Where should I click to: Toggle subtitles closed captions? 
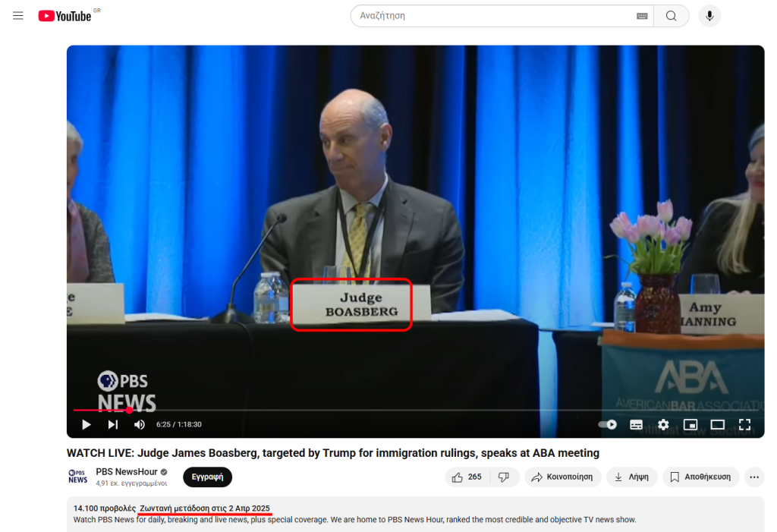(636, 424)
